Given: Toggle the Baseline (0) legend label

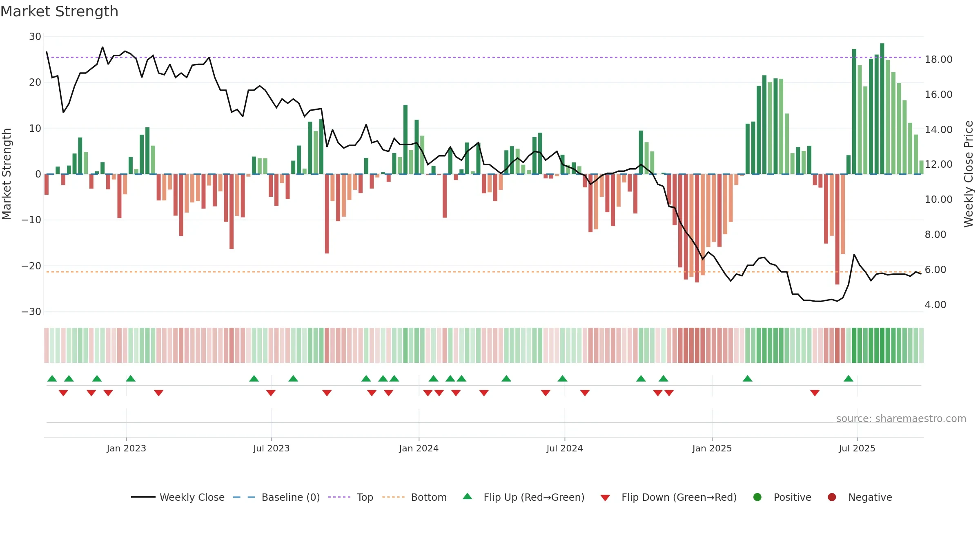Looking at the screenshot, I should point(291,497).
